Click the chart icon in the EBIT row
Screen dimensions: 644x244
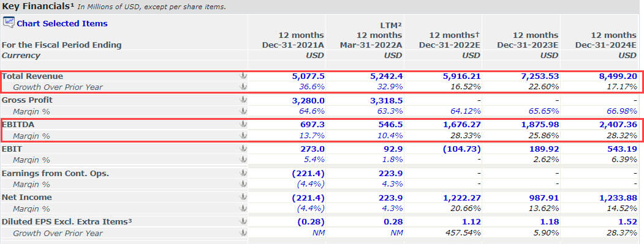243,149
